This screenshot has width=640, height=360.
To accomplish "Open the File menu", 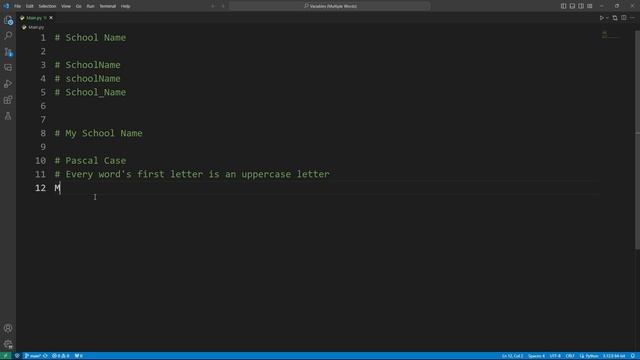I will tap(18, 6).
